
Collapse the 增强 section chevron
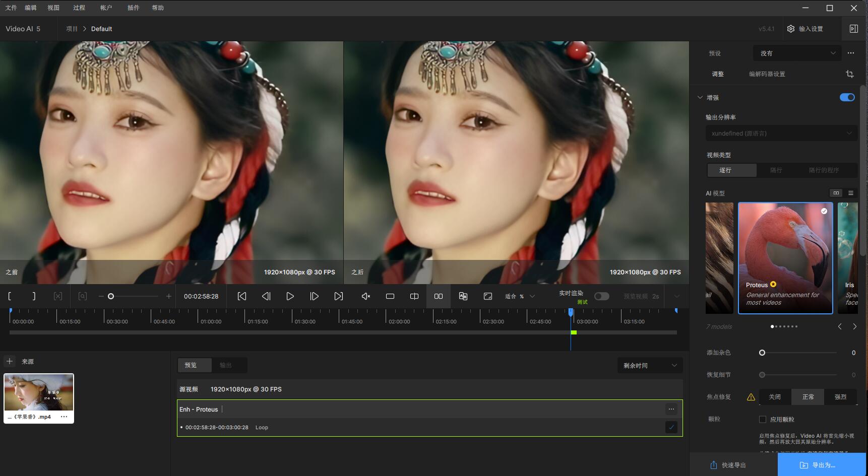pos(700,97)
